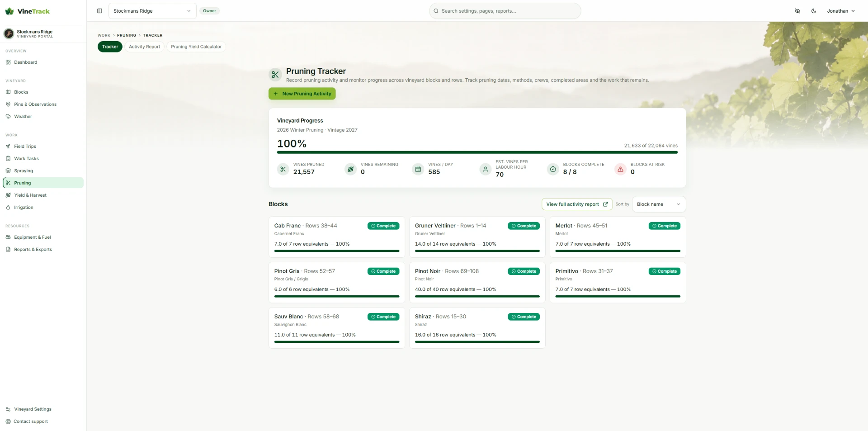Click the Primitivo Complete badge
The height and width of the screenshot is (431, 868).
coord(665,271)
